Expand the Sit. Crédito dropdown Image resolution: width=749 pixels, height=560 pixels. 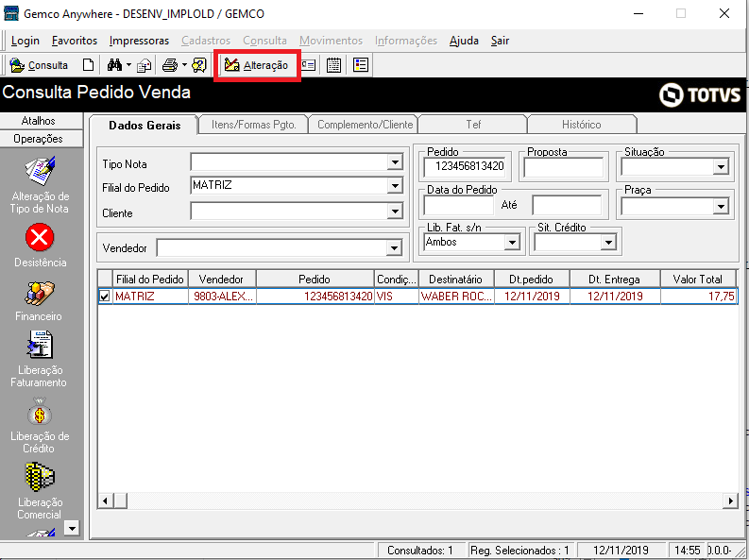[x=608, y=243]
